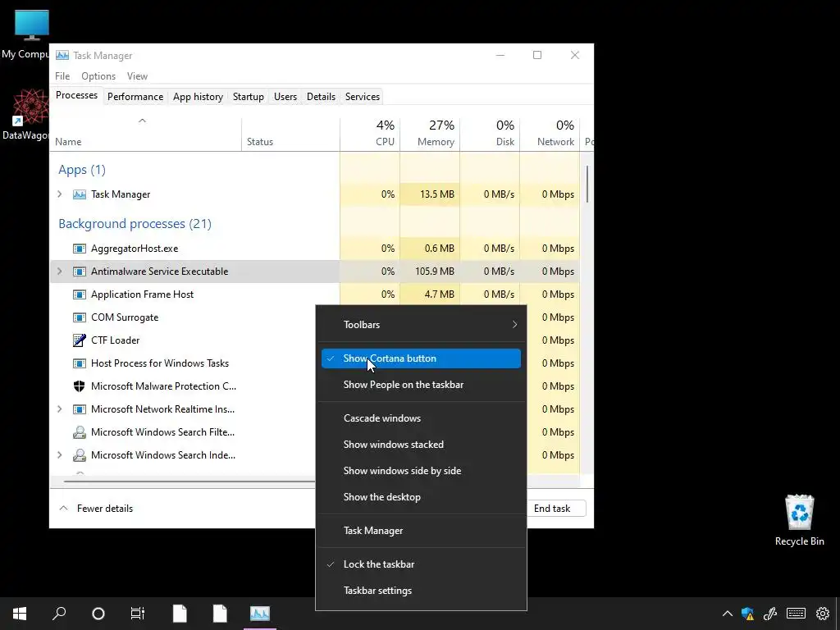
Task: Open Taskbar settings
Action: pos(421,591)
